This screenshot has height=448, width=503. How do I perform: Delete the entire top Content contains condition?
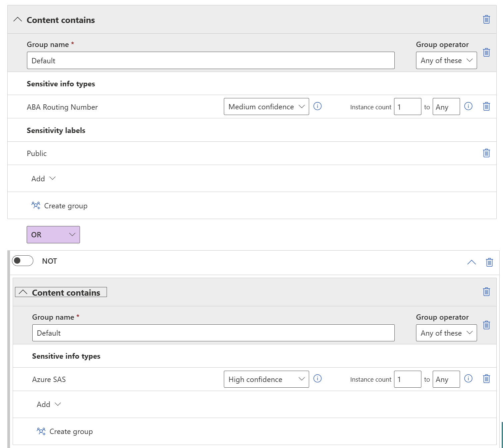tap(486, 20)
